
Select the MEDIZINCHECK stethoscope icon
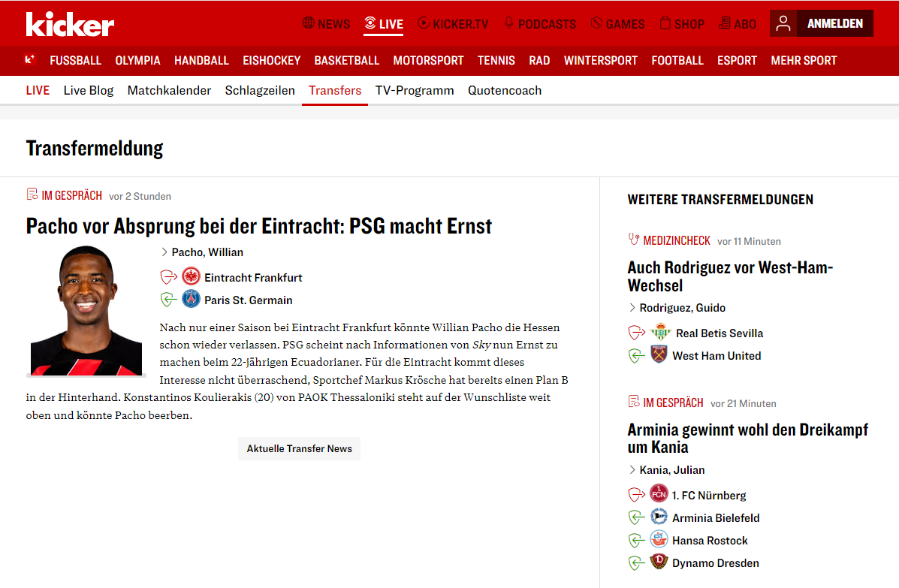click(x=635, y=240)
